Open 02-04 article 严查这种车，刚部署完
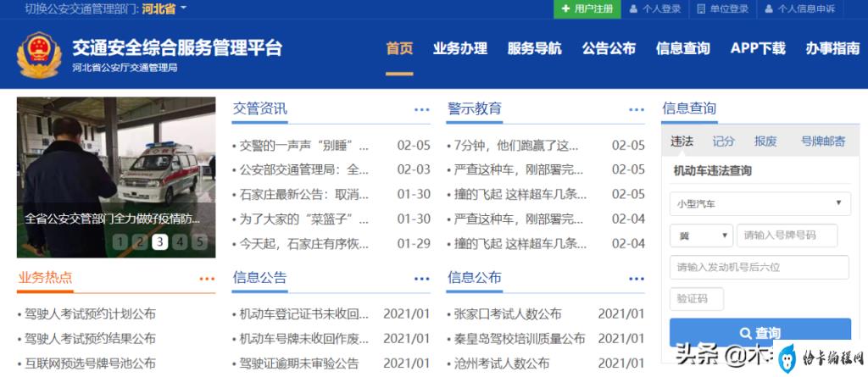The height and width of the screenshot is (377, 868). (x=519, y=219)
